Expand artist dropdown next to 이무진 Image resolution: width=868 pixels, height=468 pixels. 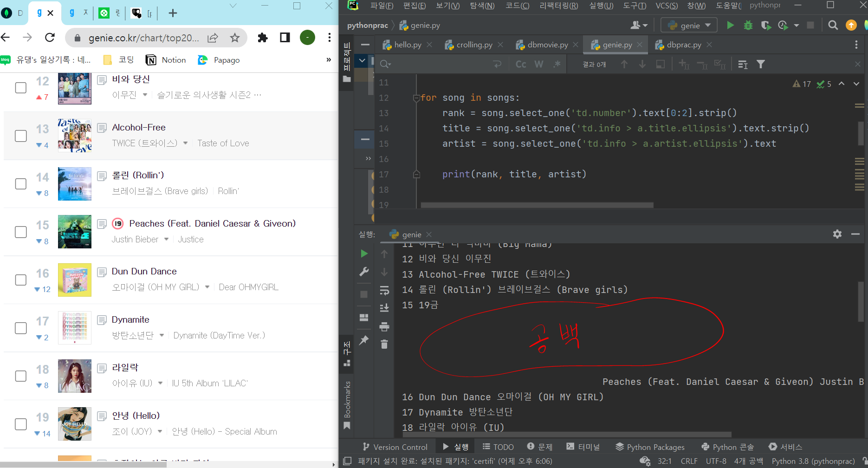pyautogui.click(x=145, y=95)
